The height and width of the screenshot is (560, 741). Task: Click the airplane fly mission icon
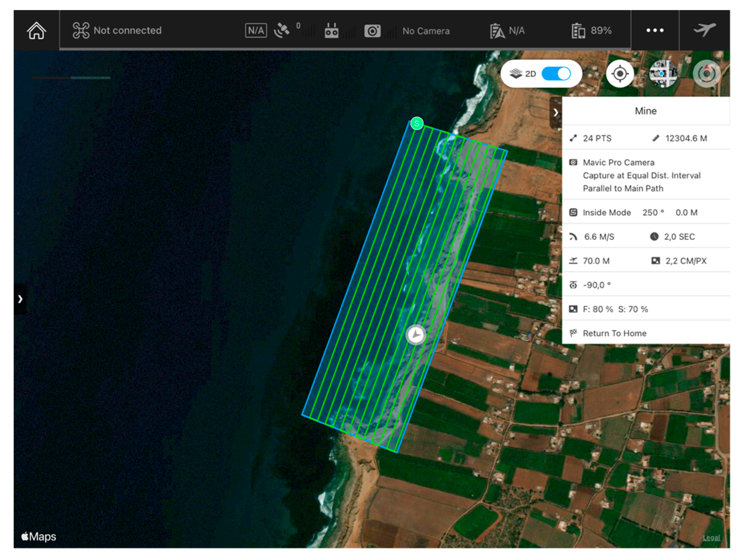point(705,30)
